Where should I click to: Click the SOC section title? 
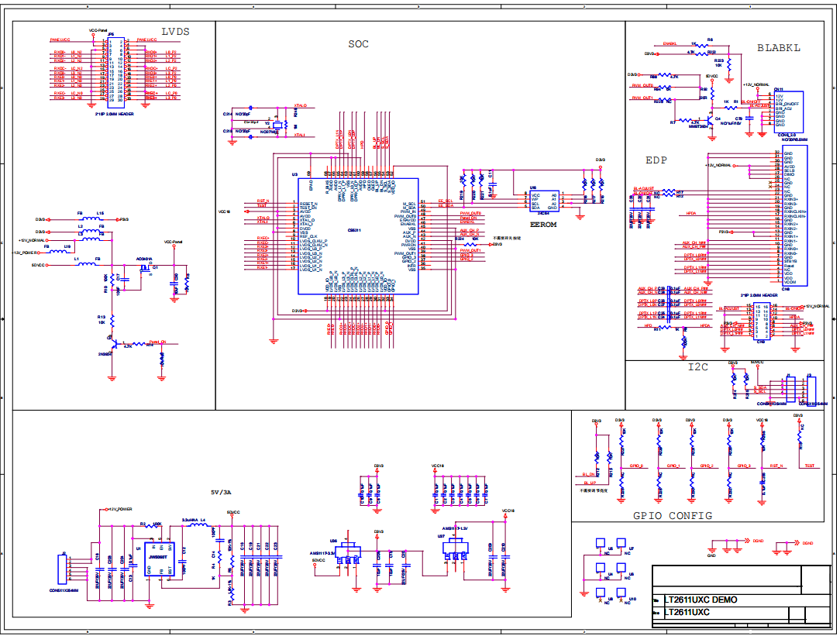(358, 44)
